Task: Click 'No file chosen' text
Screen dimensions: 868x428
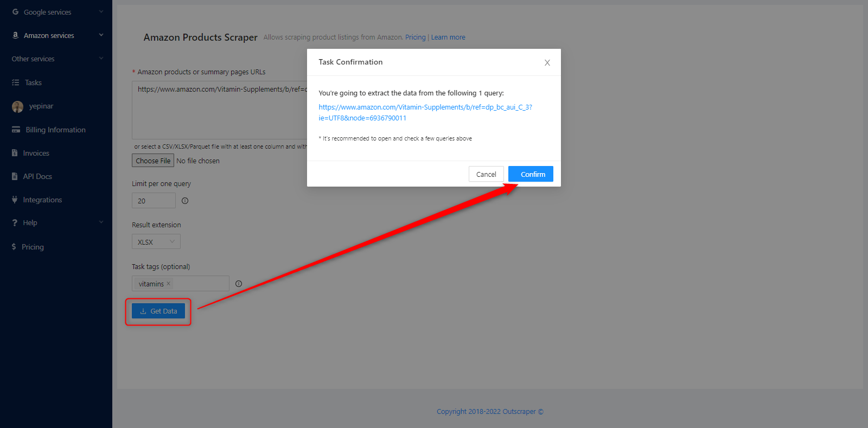Action: [198, 161]
